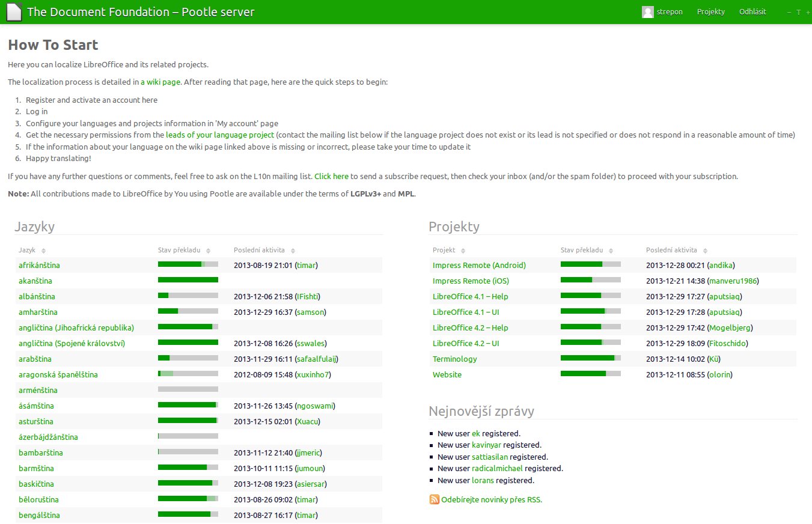The height and width of the screenshot is (524, 812).
Task: Open Projekty in the top navigation
Action: [x=711, y=12]
